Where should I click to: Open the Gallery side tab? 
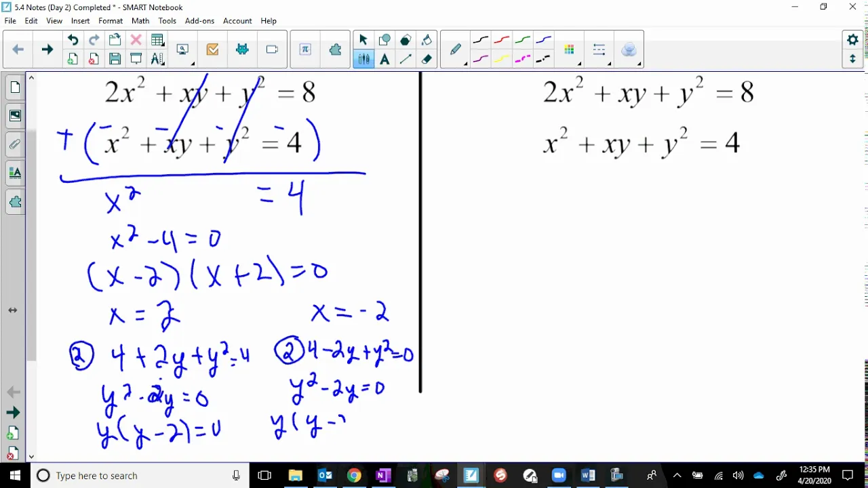pos(15,116)
